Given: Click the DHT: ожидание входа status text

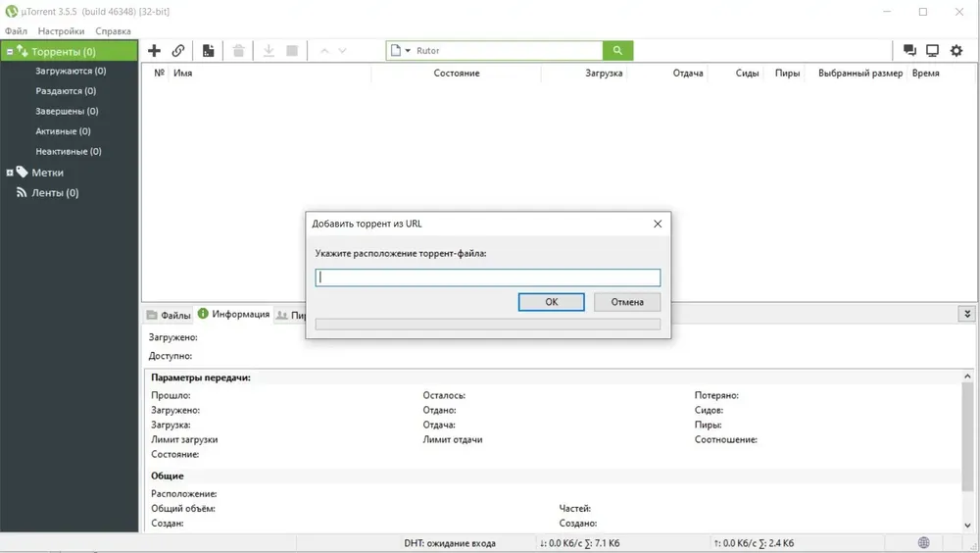Looking at the screenshot, I should coord(450,543).
